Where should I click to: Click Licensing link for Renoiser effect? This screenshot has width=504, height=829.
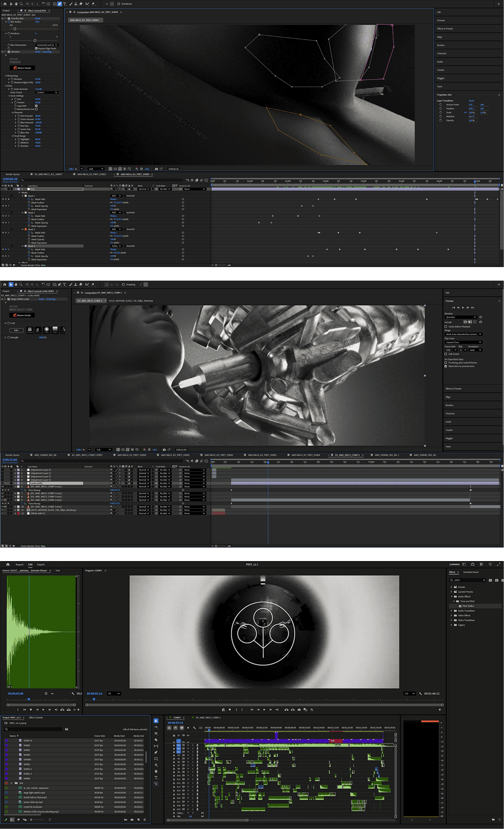point(47,52)
